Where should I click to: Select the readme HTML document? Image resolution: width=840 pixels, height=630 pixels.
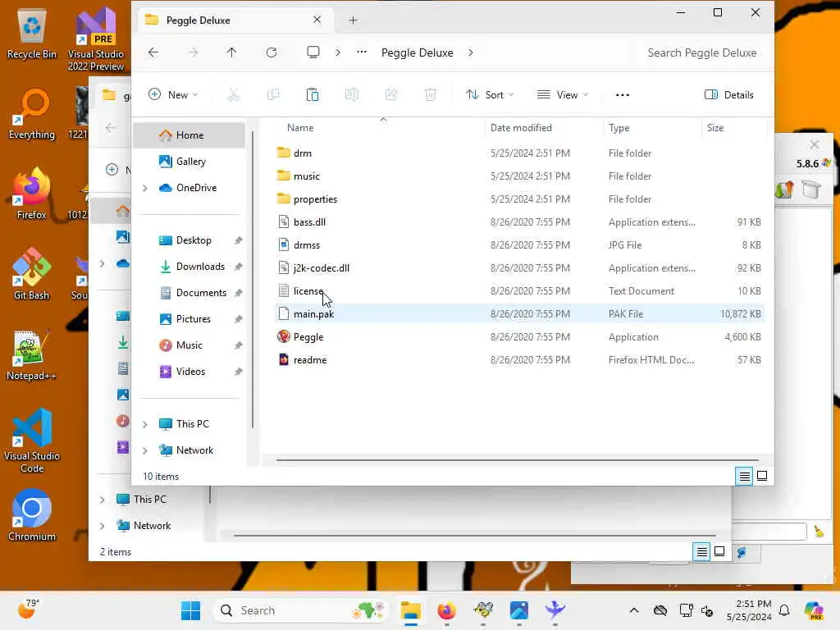(519, 361)
